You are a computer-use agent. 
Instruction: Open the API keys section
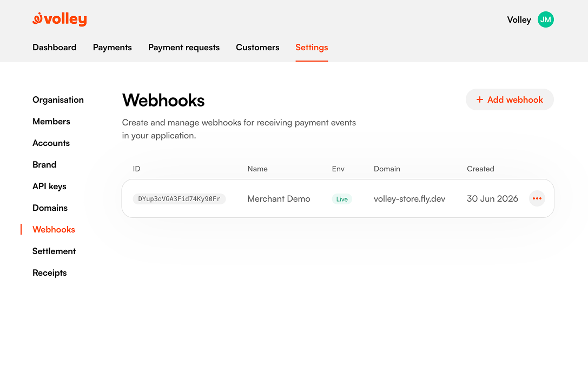coord(49,187)
